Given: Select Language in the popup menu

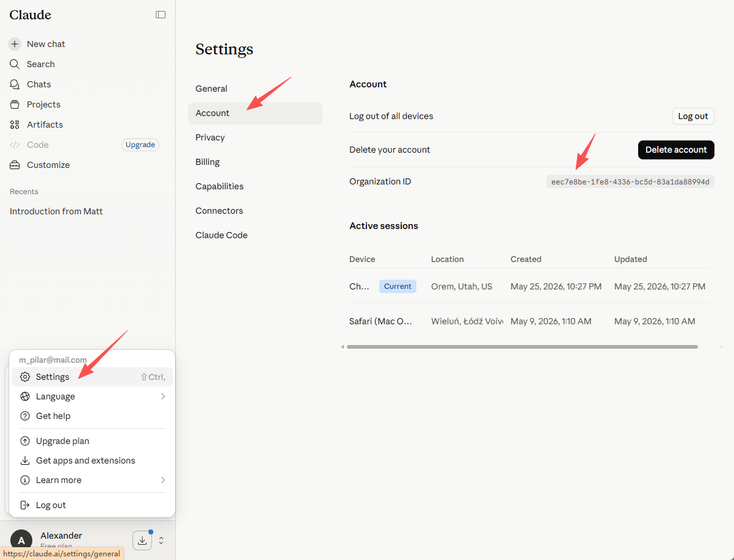Looking at the screenshot, I should (x=92, y=396).
